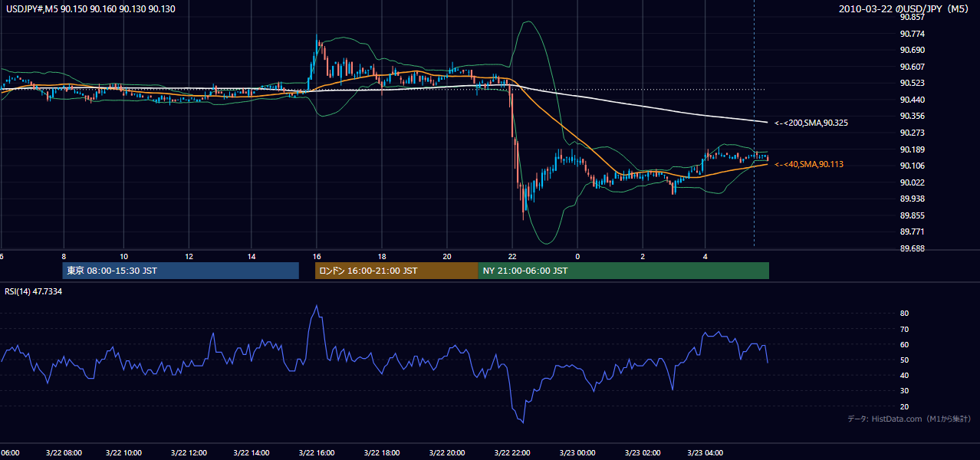
Task: Click price axis value 90.273
Action: [x=912, y=133]
